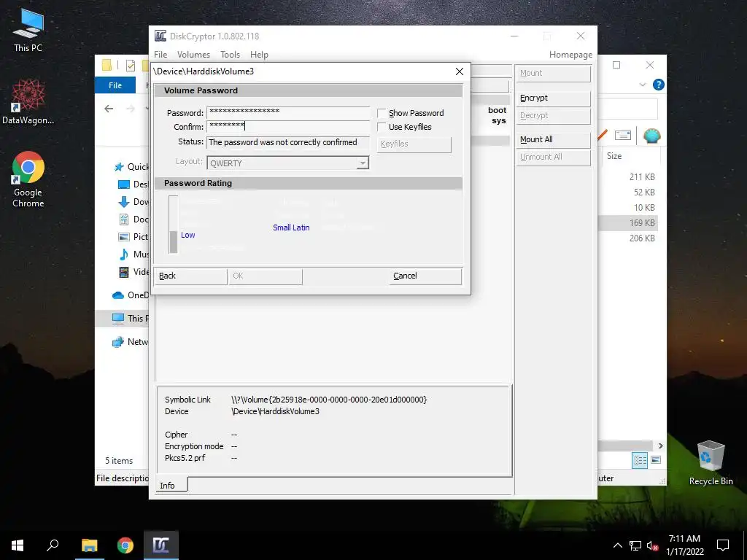The image size is (747, 560).
Task: Open the notification center icon
Action: pos(723,545)
